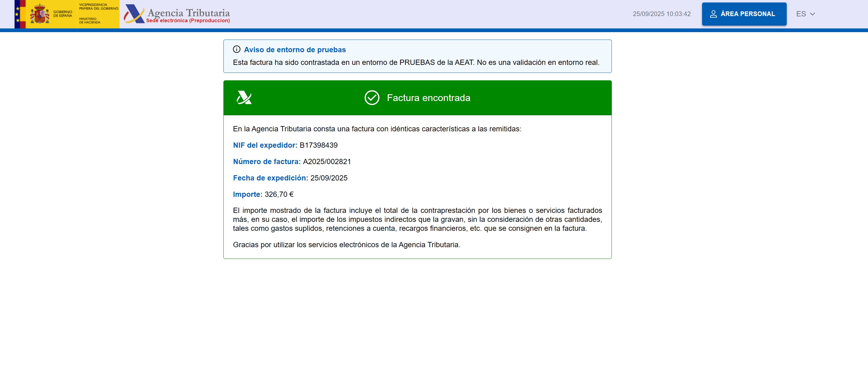Click the Agencia Tributaria header logo
The height and width of the screenshot is (381, 868).
[134, 14]
